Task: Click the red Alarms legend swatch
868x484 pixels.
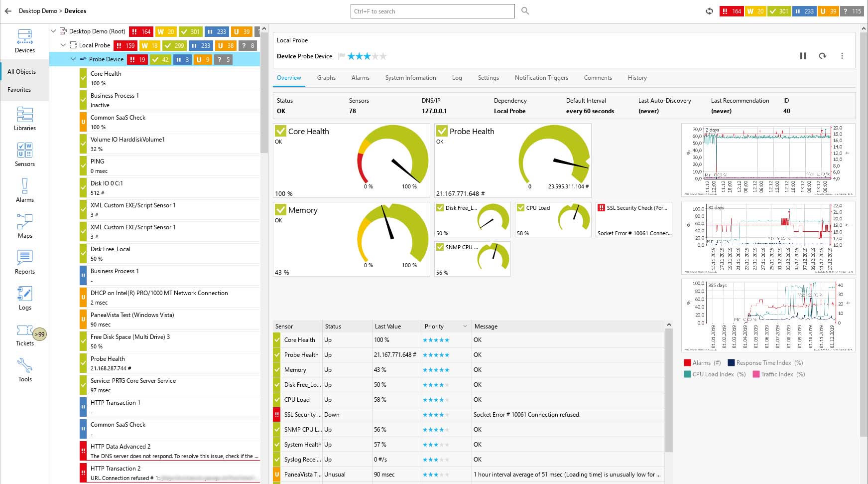Action: point(688,362)
